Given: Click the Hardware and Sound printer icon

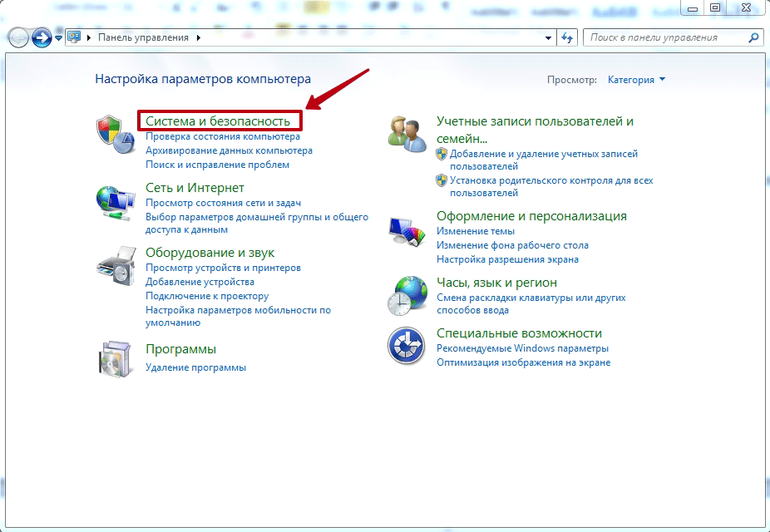Looking at the screenshot, I should coord(116,264).
